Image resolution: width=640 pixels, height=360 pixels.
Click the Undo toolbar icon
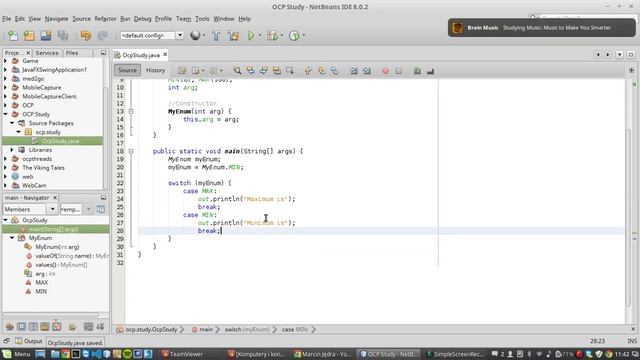pyautogui.click(x=86, y=36)
